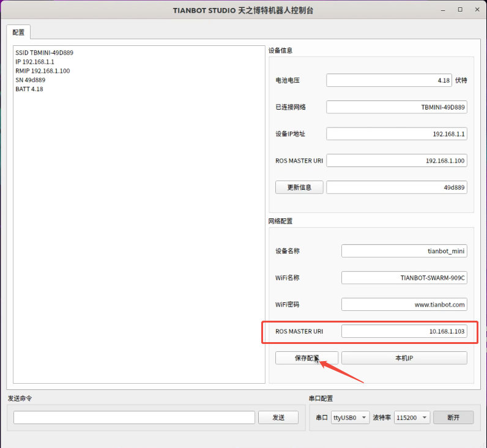Select the WiFi密码 input field
This screenshot has width=487, height=448.
coord(404,304)
